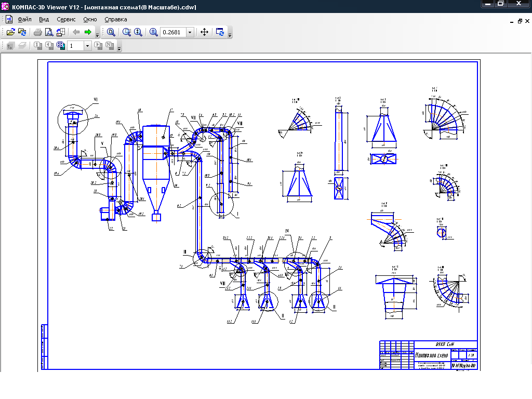Minimize the document child window

pyautogui.click(x=512, y=21)
